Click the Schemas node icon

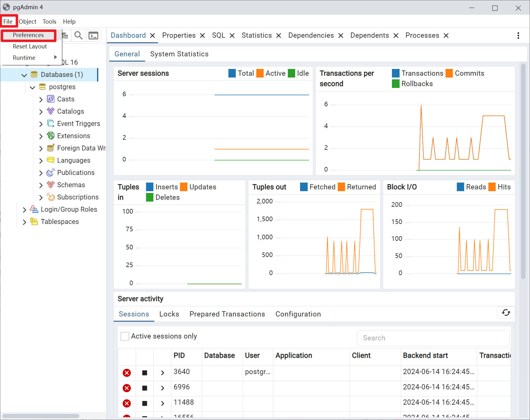click(x=51, y=185)
